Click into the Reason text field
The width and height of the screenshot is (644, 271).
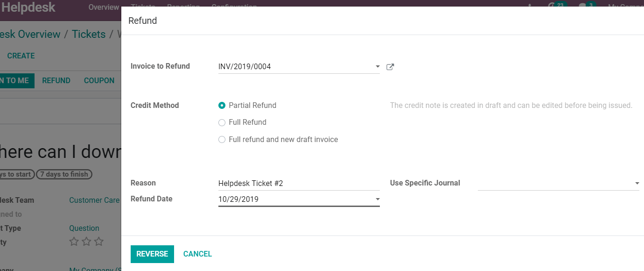coord(299,184)
